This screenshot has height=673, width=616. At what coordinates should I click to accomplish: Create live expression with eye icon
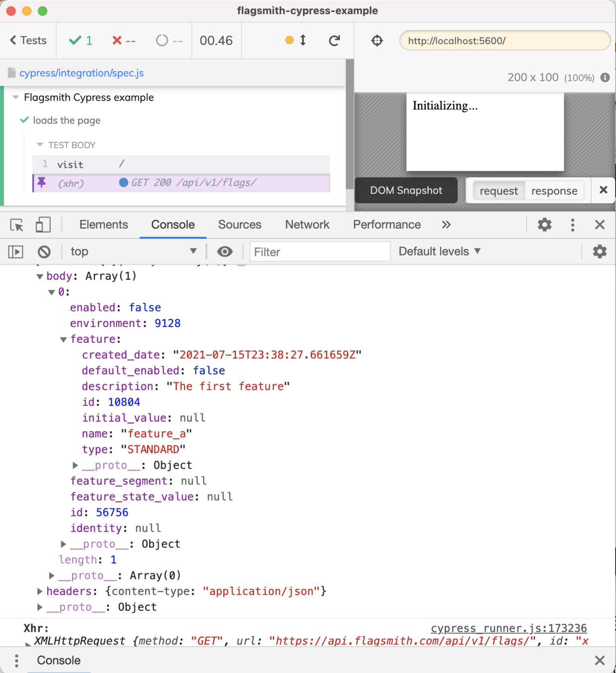click(x=225, y=252)
